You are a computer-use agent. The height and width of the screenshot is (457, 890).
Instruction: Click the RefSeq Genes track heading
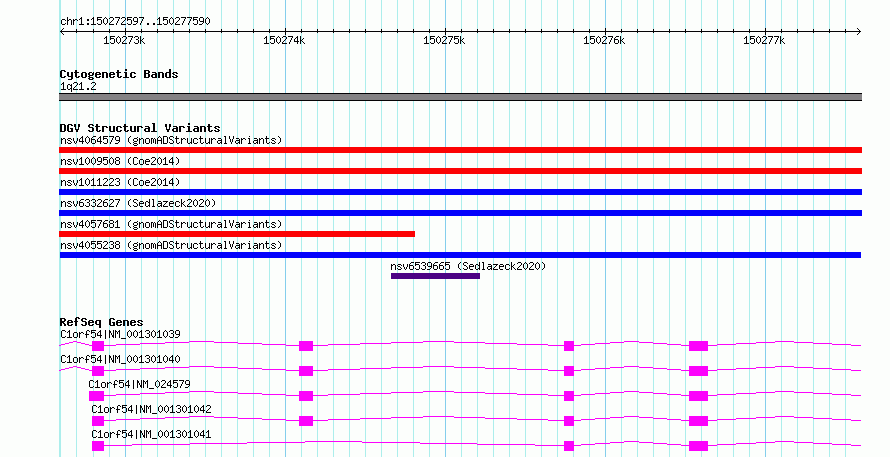[x=101, y=322]
